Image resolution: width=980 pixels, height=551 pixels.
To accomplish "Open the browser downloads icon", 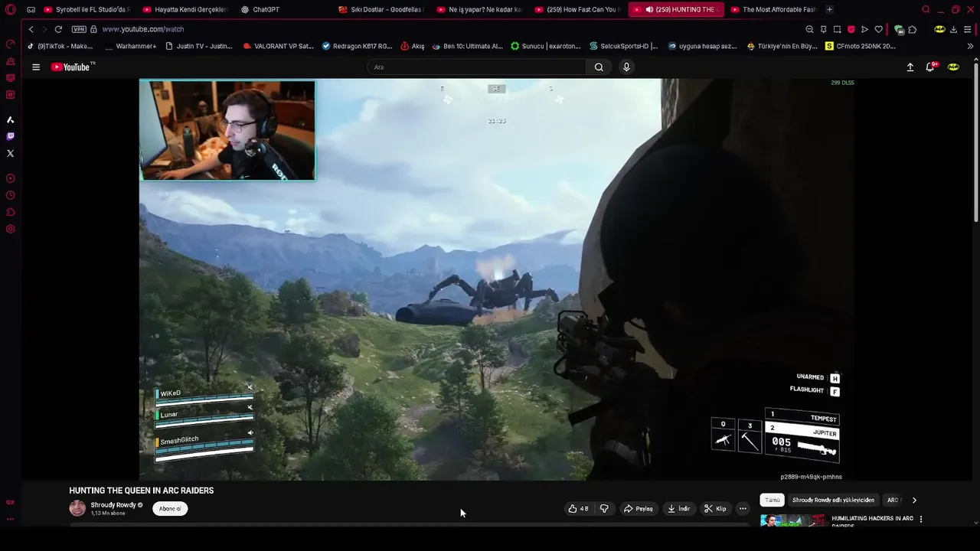I will 953,29.
